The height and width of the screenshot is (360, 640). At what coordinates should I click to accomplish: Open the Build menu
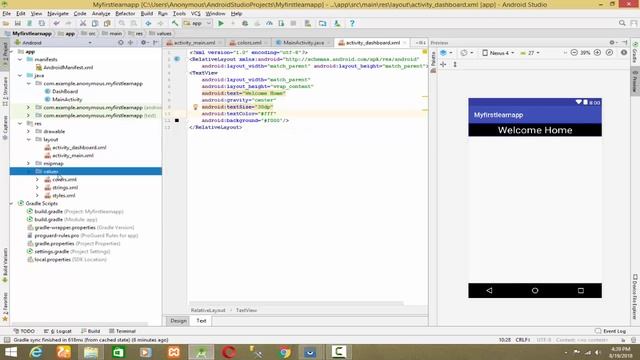(147, 13)
